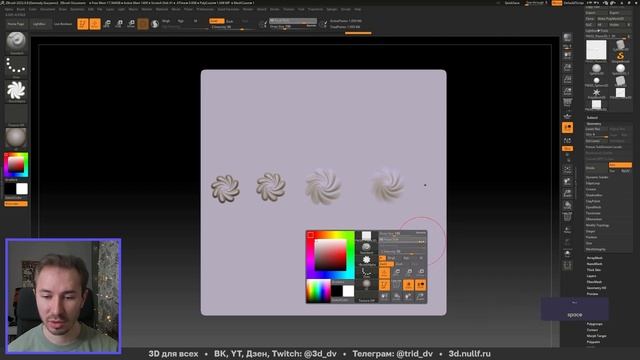640x360 pixels.
Task: Open the Brush menu in menu bar
Action: tap(20, 9)
